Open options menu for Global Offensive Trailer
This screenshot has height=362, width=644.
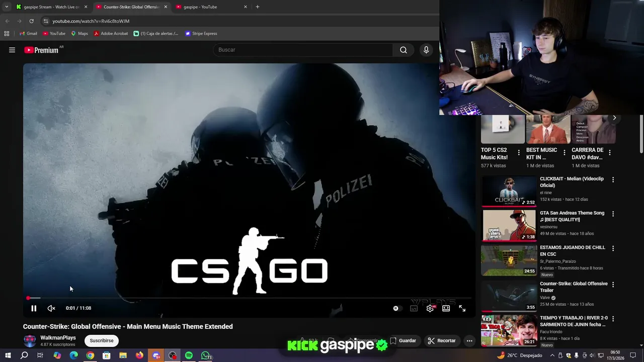tap(613, 285)
